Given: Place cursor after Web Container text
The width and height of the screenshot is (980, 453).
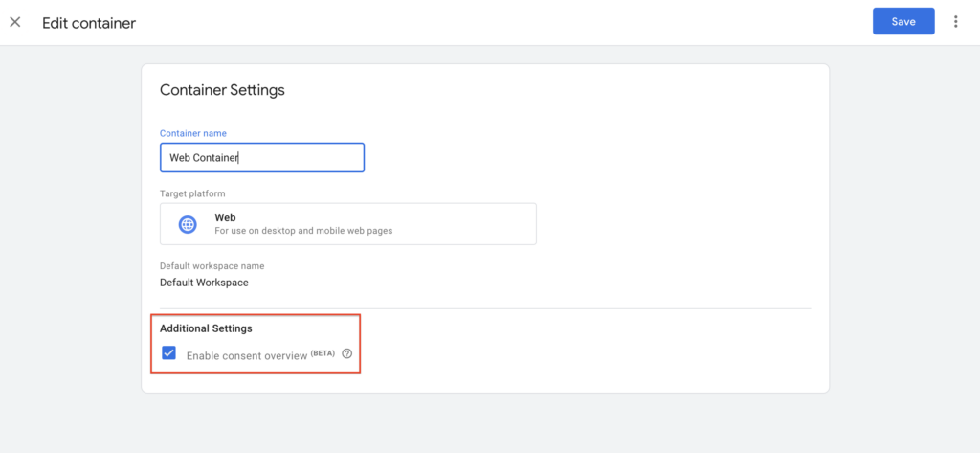Looking at the screenshot, I should (x=239, y=158).
